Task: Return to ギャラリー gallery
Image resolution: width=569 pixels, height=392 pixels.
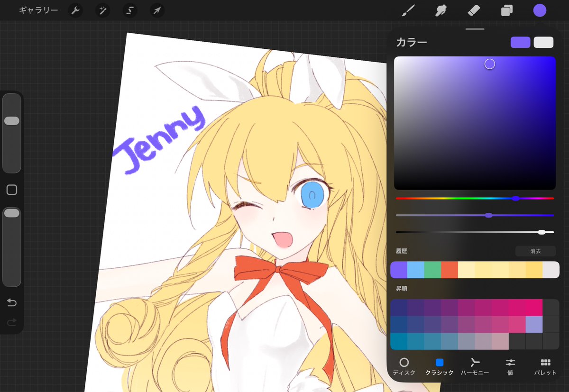Action: pos(38,10)
